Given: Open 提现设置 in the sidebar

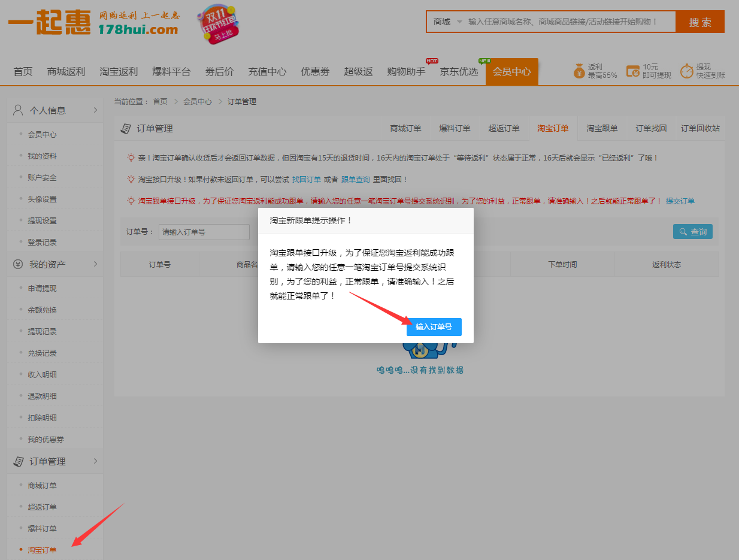Looking at the screenshot, I should (x=42, y=221).
